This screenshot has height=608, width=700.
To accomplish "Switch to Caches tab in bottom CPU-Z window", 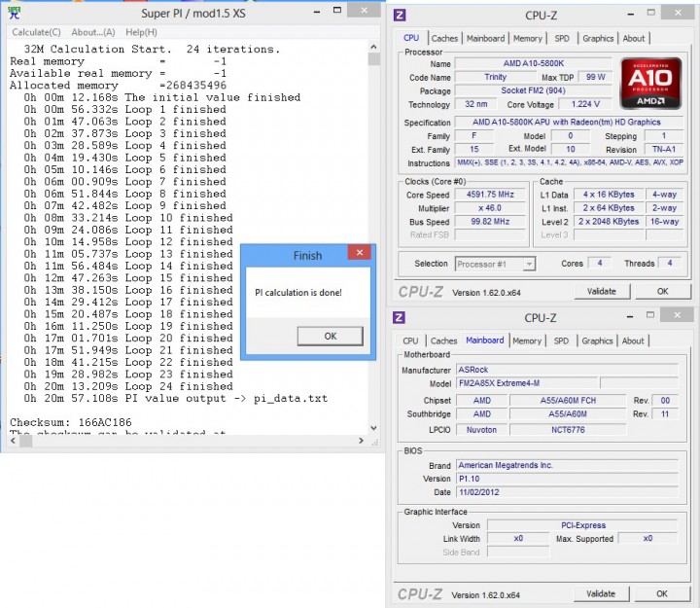I will tap(443, 340).
